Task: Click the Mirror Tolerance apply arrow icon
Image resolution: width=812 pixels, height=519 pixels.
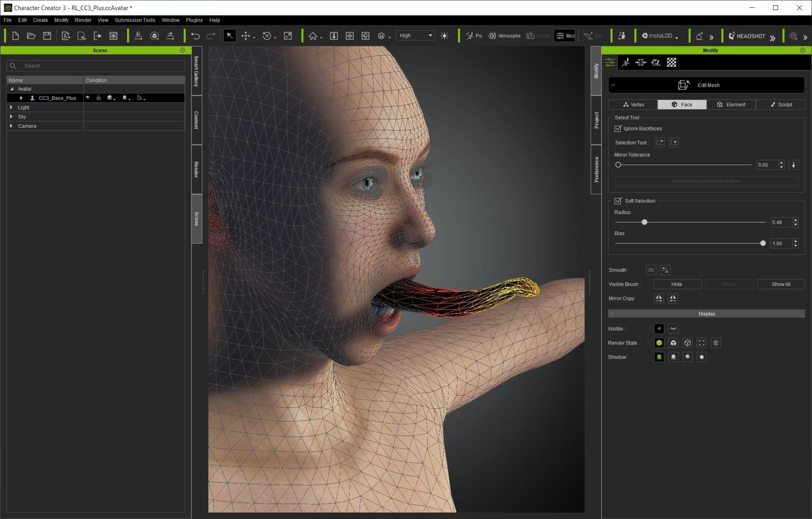Action: click(793, 165)
